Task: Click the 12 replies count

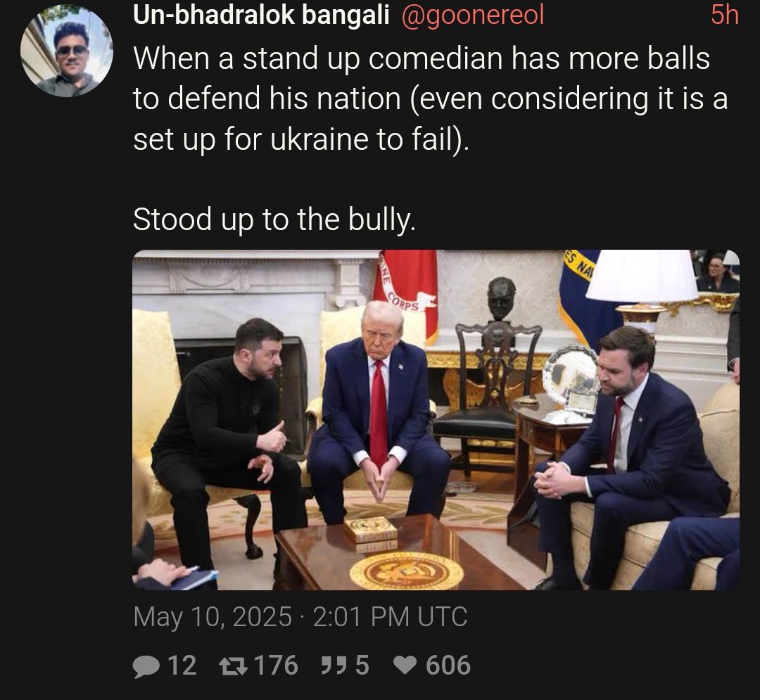Action: (x=182, y=665)
